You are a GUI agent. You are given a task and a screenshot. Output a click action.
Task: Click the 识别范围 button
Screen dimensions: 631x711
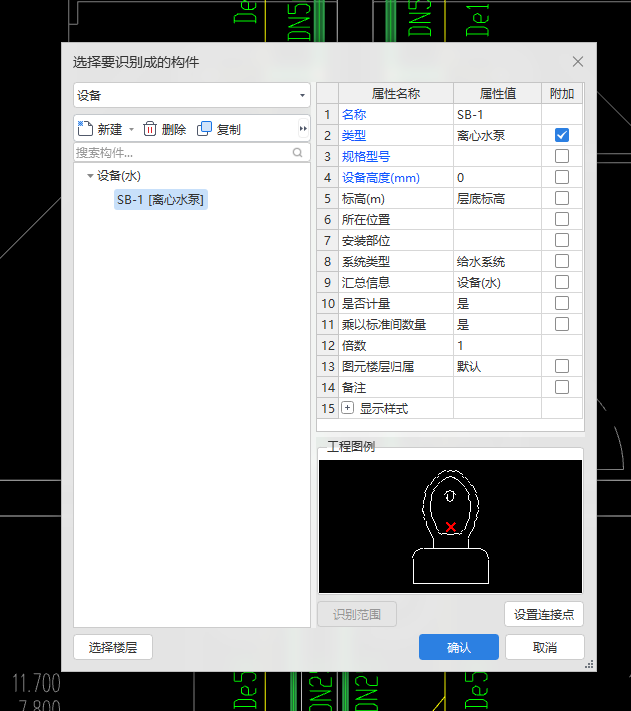(357, 614)
